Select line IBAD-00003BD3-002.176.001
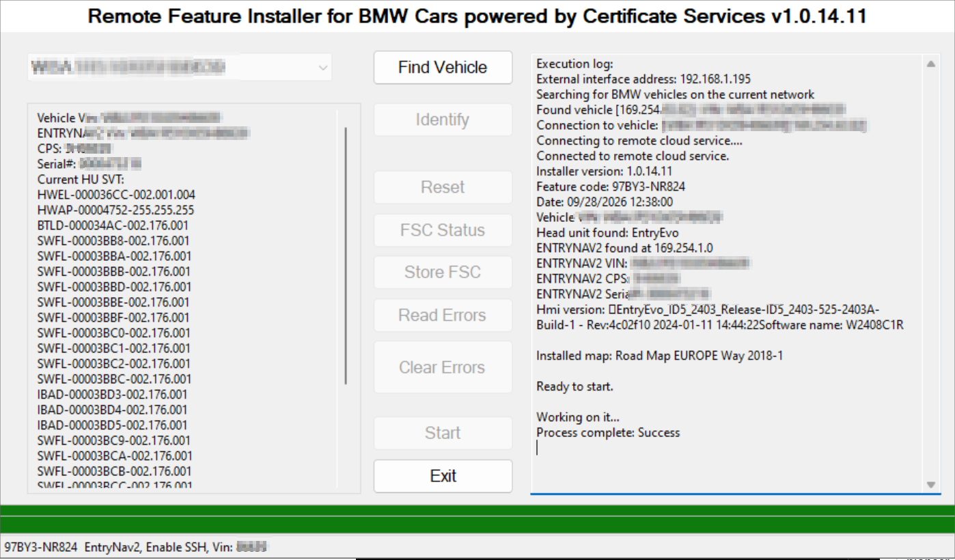This screenshot has width=955, height=560. coord(112,394)
